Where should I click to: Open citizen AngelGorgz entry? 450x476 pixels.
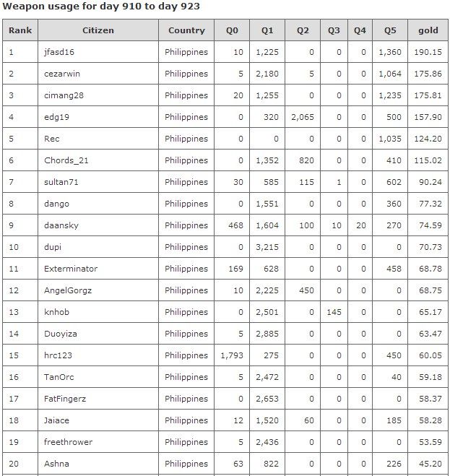68,290
